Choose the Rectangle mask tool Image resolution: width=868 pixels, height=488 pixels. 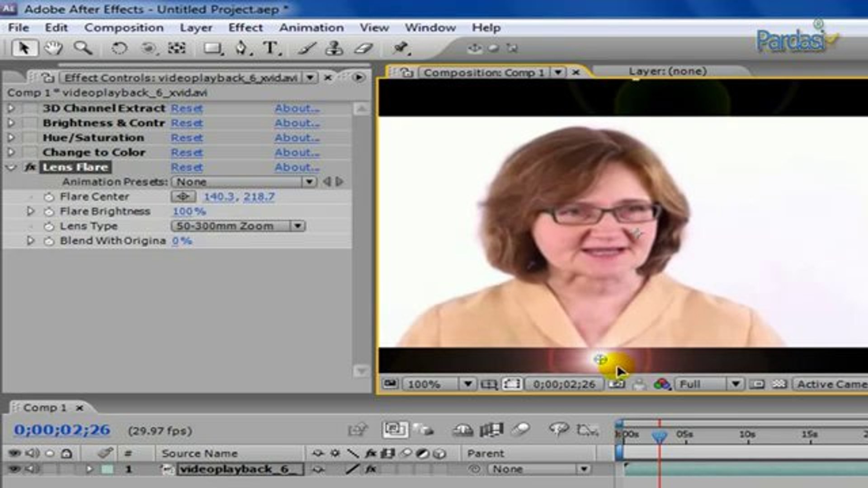click(x=212, y=48)
